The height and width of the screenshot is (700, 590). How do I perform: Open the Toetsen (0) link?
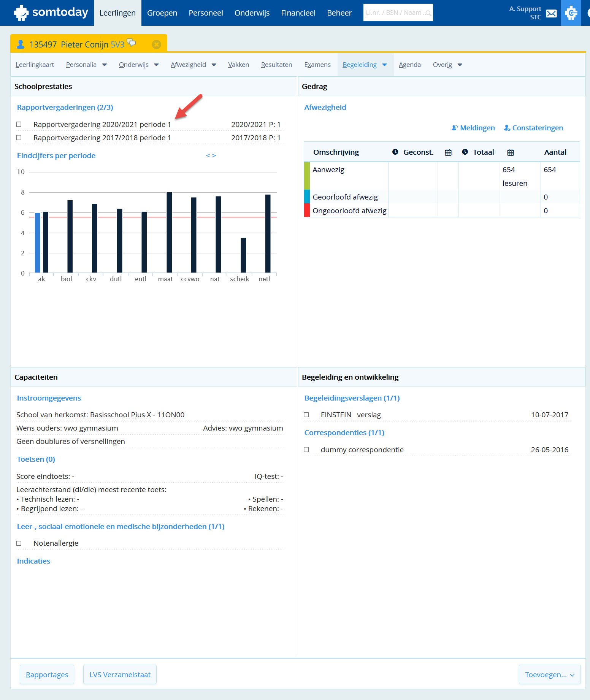pyautogui.click(x=36, y=459)
